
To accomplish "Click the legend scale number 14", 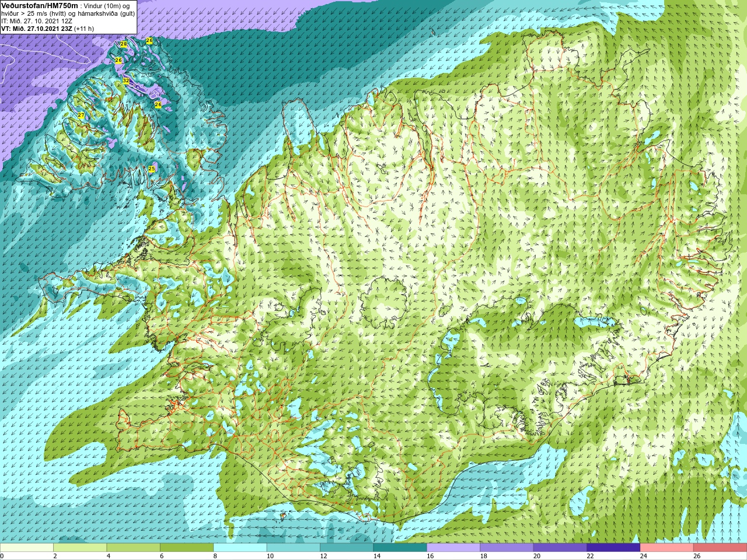I will tap(377, 556).
